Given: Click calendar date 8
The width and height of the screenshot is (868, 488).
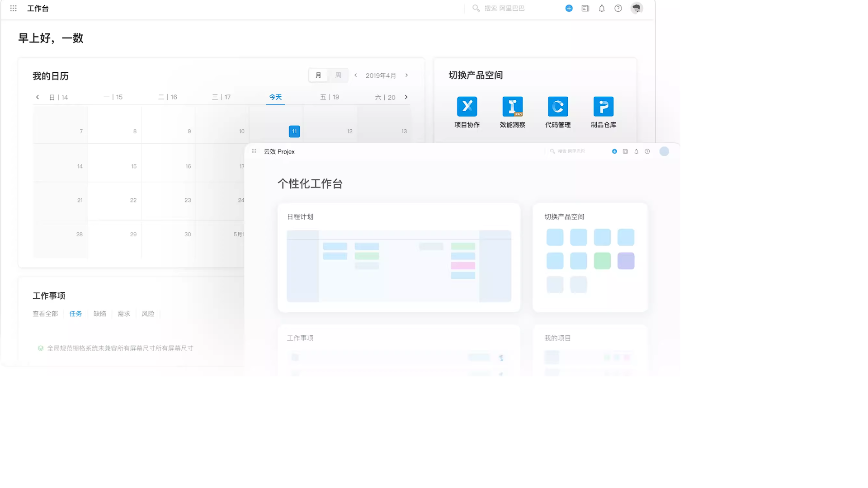Looking at the screenshot, I should 135,131.
